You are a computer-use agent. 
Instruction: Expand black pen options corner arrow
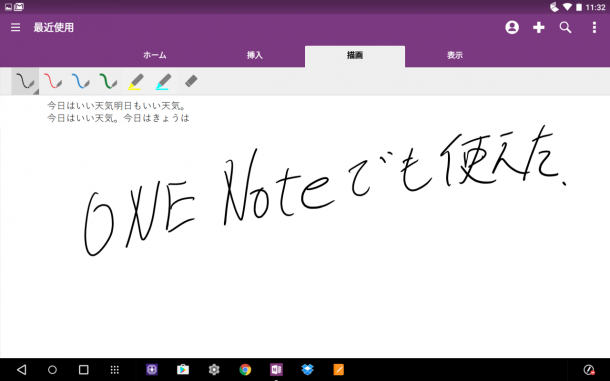pyautogui.click(x=36, y=92)
